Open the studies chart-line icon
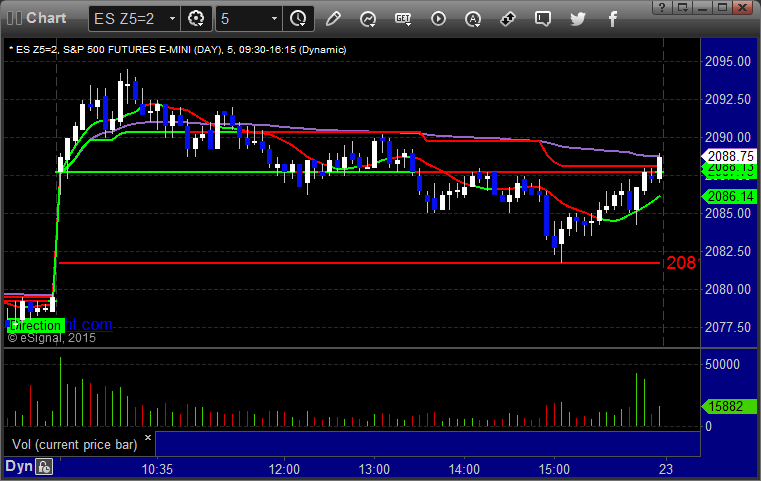Screen dimensions: 761x481 pyautogui.click(x=368, y=19)
